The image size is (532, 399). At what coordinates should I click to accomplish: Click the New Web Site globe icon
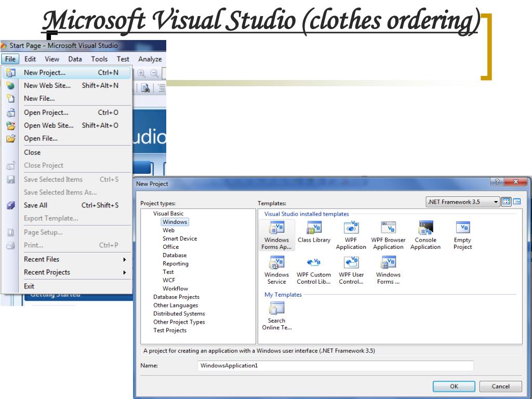tap(10, 86)
